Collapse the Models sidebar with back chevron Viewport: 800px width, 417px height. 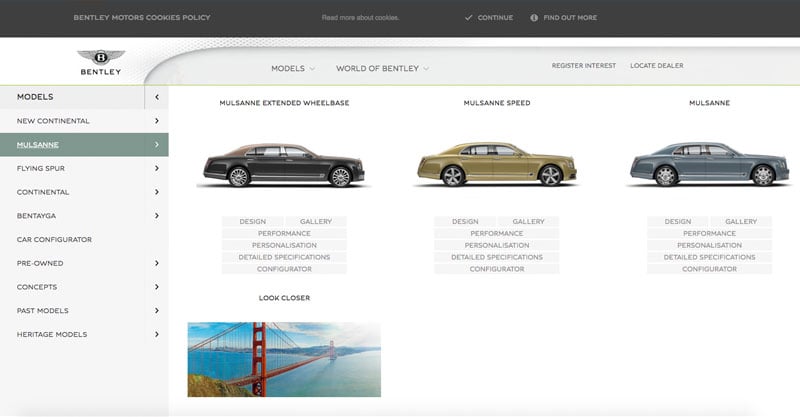157,96
